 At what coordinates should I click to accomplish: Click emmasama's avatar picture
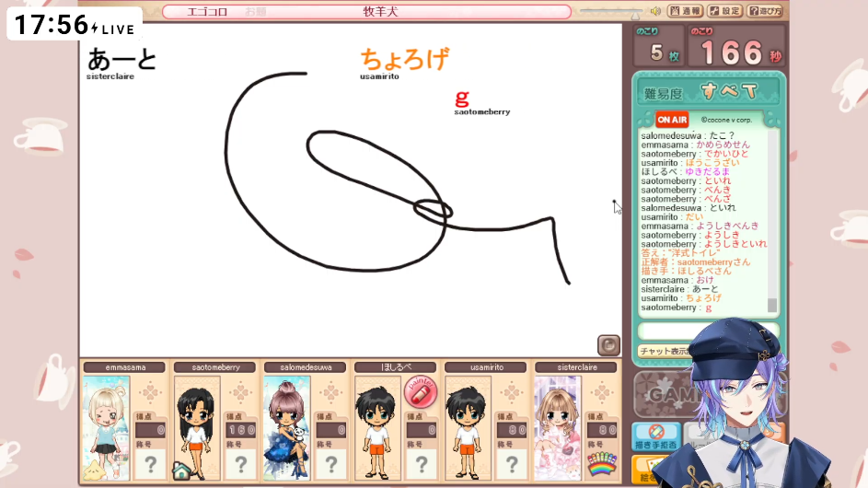(106, 427)
